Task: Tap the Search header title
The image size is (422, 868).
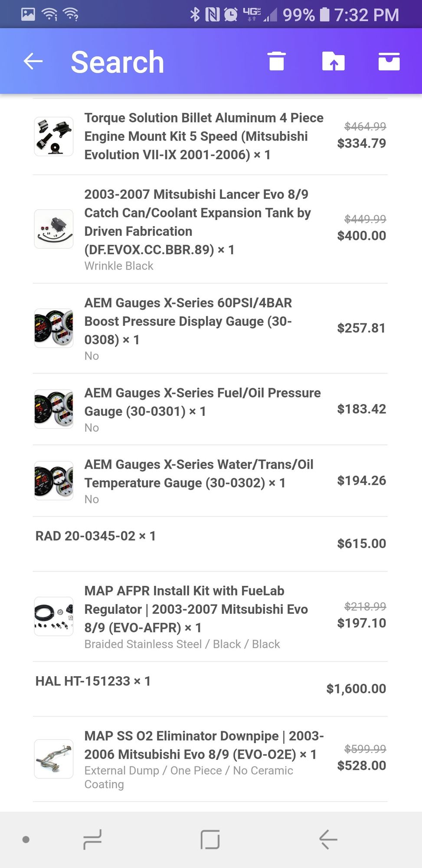Action: click(118, 62)
